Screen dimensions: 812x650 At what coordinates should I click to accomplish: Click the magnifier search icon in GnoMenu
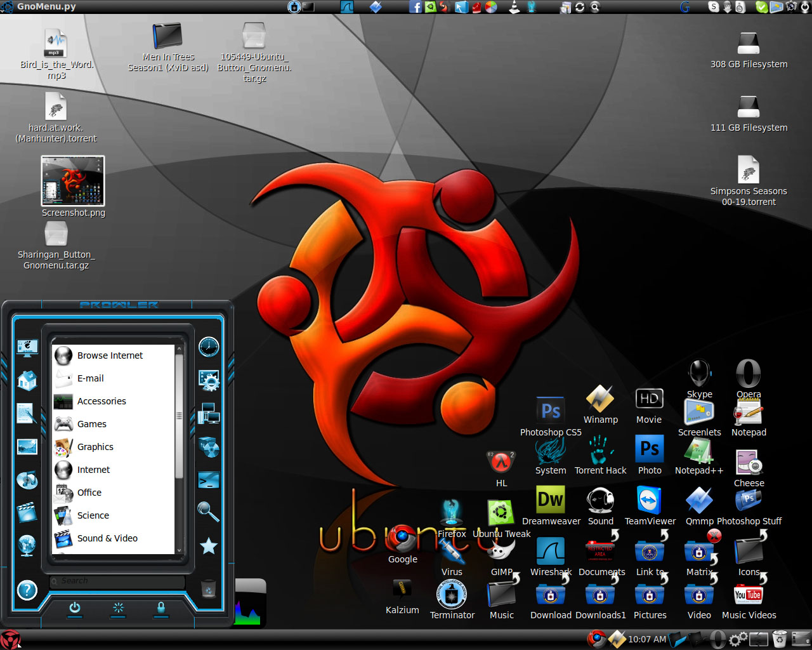tap(209, 512)
